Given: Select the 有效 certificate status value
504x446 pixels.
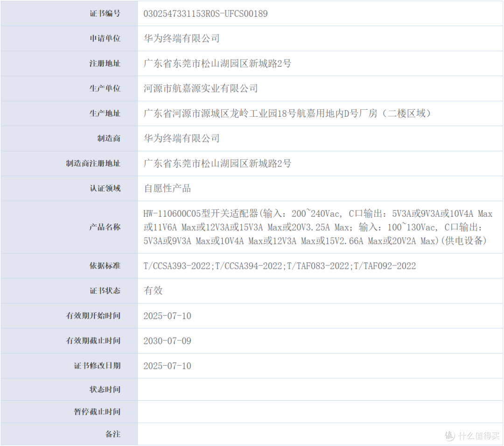Looking at the screenshot, I should 153,290.
